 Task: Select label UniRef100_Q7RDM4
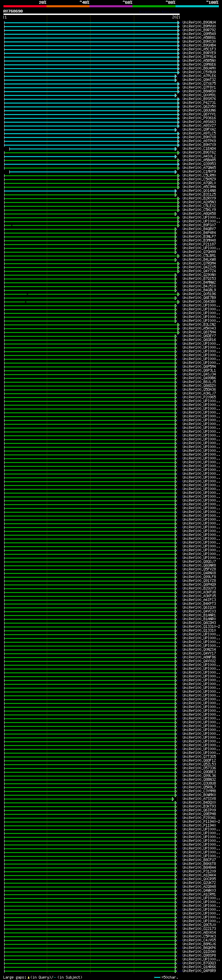coord(199,264)
